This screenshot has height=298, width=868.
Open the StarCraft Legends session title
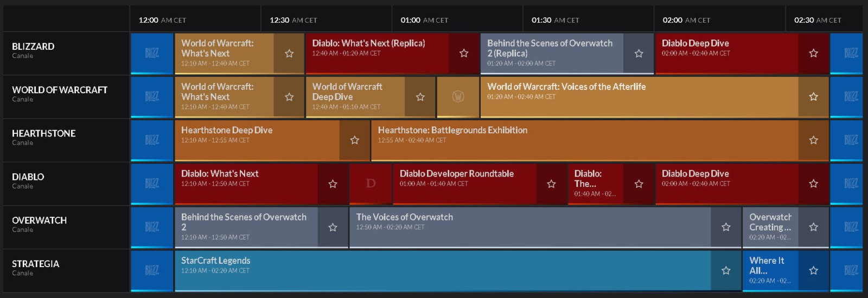[215, 261]
